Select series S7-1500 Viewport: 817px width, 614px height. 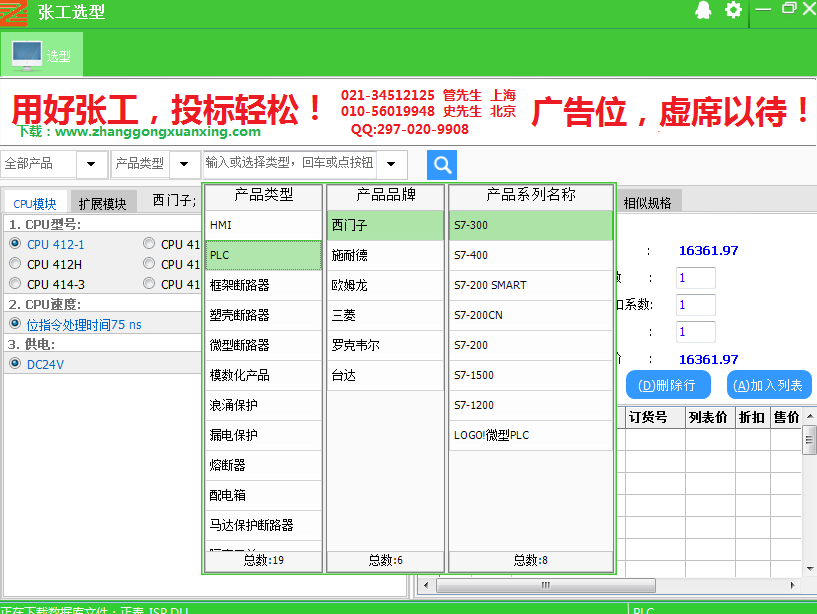[531, 375]
